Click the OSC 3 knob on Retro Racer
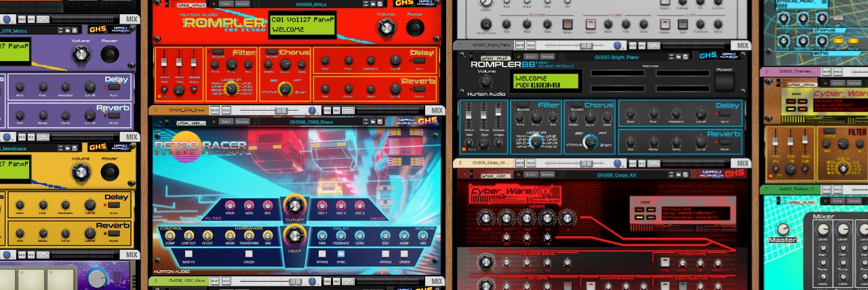868x290 pixels. pyautogui.click(x=359, y=206)
